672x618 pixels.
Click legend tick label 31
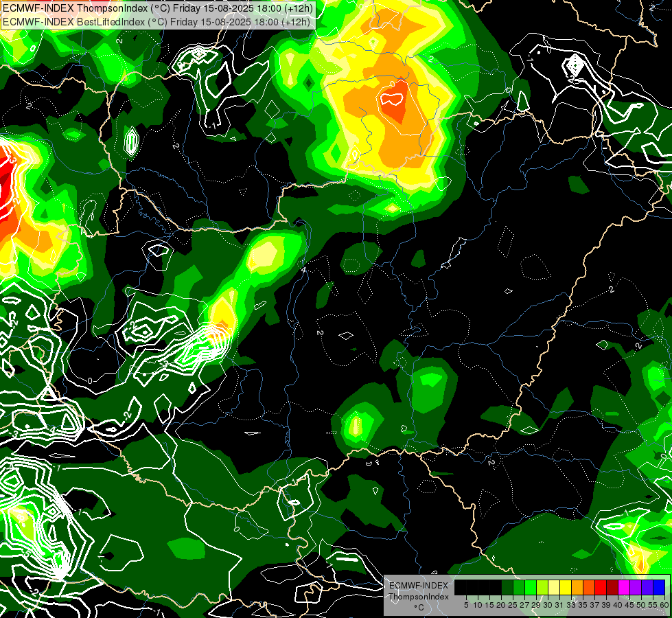[x=559, y=605]
